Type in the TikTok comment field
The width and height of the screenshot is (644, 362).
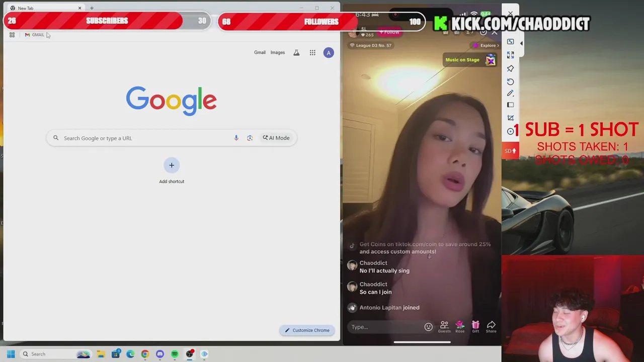(x=385, y=327)
